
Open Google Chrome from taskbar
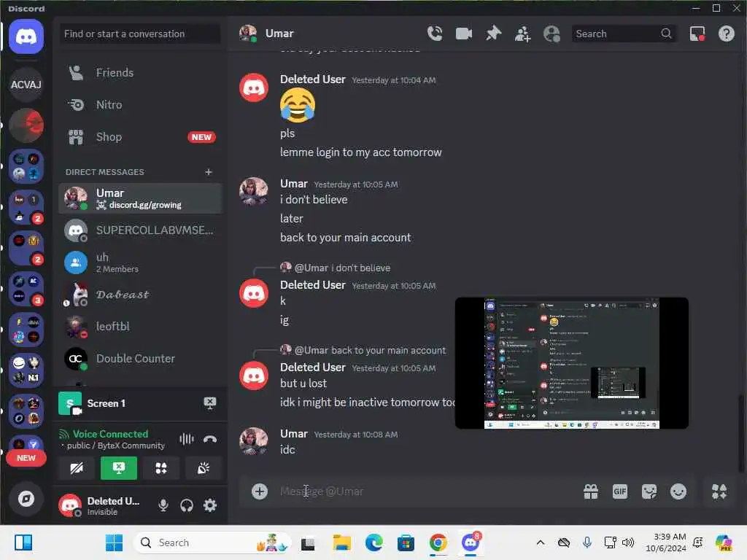point(438,542)
